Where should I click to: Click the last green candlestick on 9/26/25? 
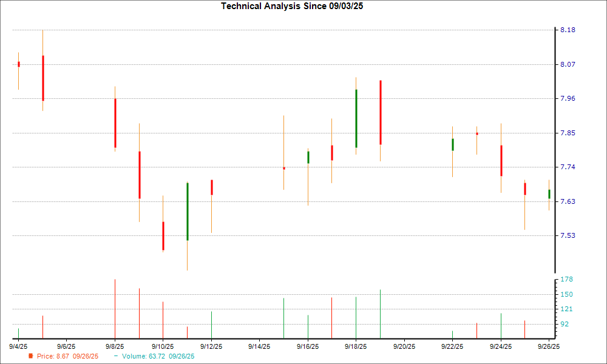[549, 194]
